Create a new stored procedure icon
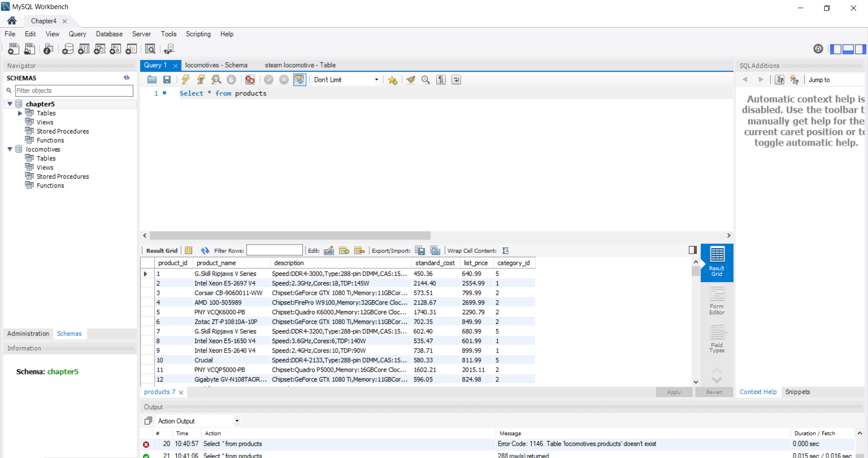The width and height of the screenshot is (868, 458). tap(115, 49)
